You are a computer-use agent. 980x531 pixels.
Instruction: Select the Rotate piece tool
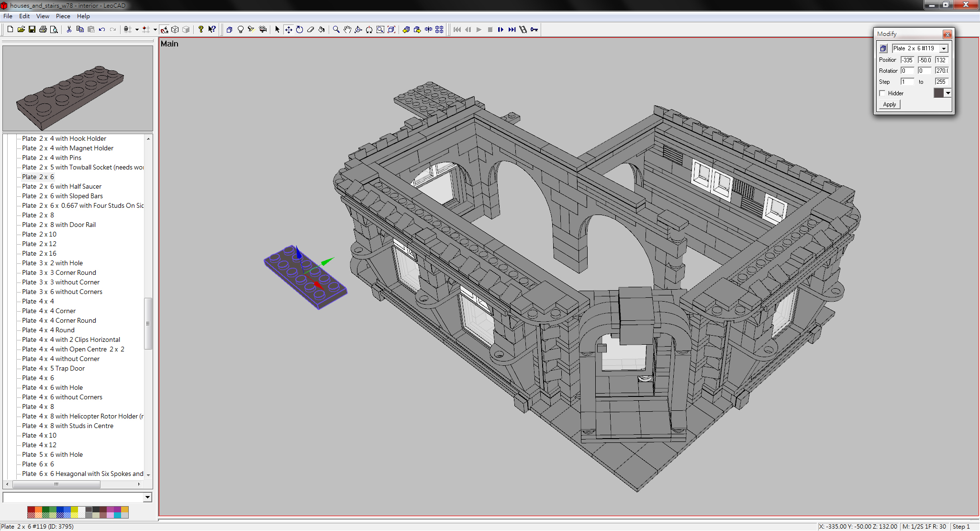click(x=300, y=30)
